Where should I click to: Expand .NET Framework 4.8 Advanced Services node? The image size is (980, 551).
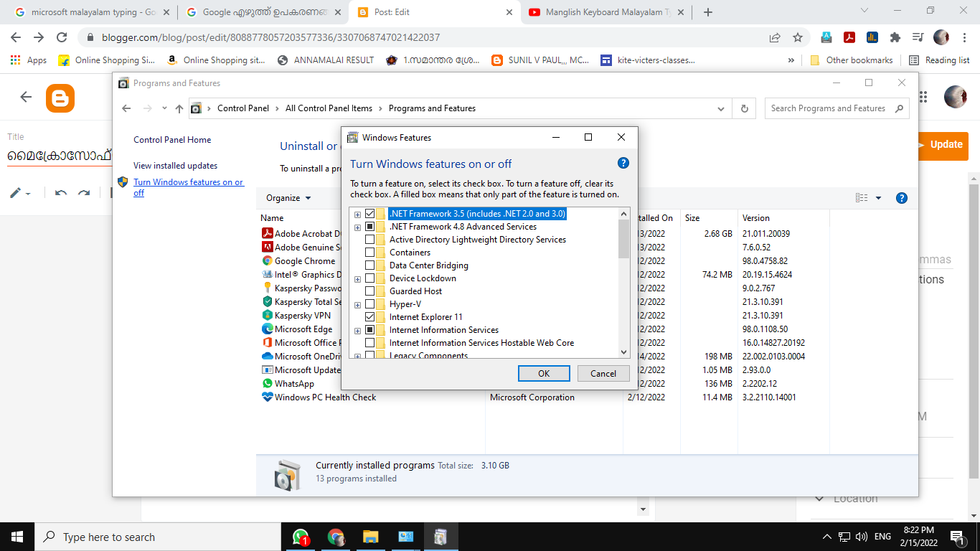357,227
